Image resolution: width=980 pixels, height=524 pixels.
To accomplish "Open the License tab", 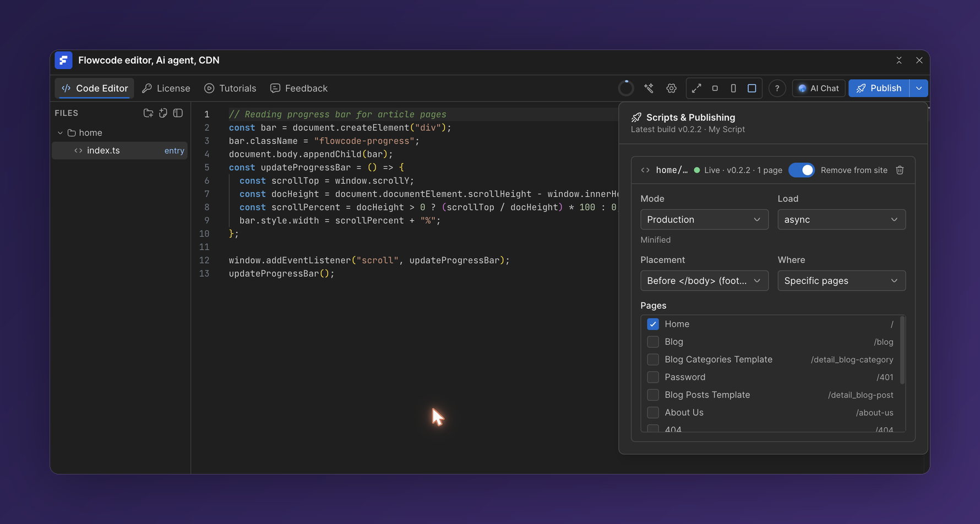I will click(166, 88).
